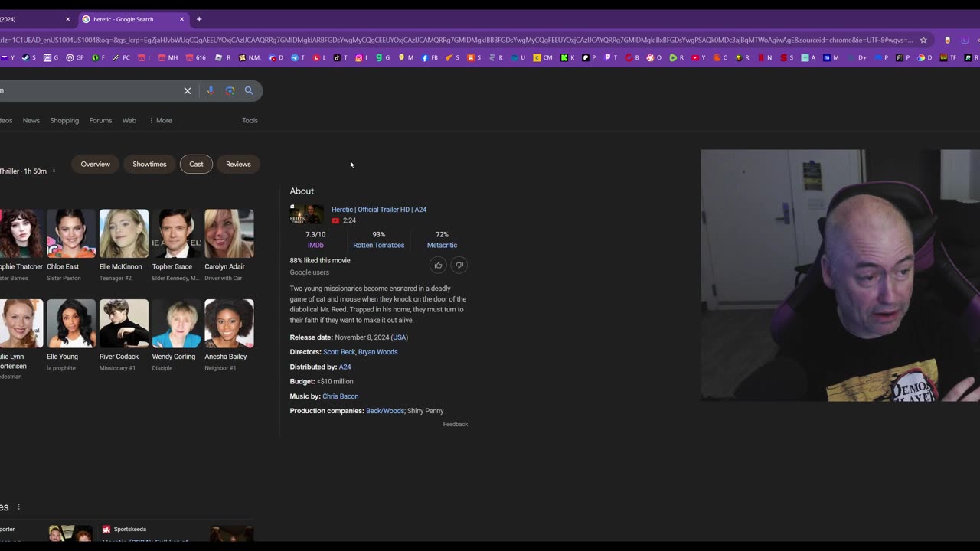Open director Bryan Woods link
Viewport: 980px width, 551px height.
[378, 352]
